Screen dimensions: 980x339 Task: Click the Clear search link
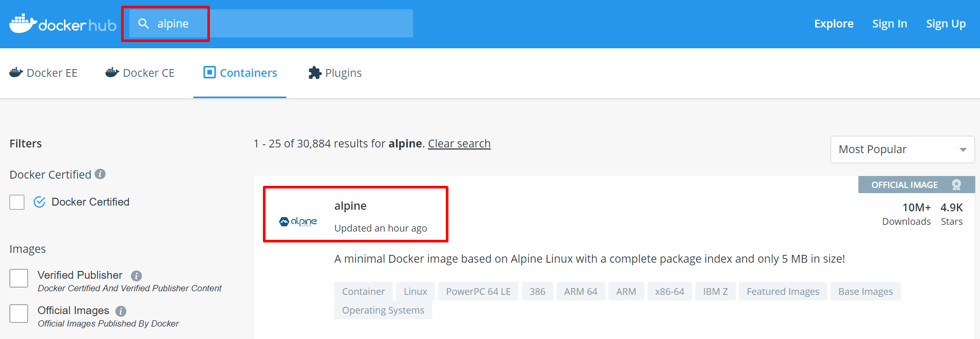tap(459, 143)
